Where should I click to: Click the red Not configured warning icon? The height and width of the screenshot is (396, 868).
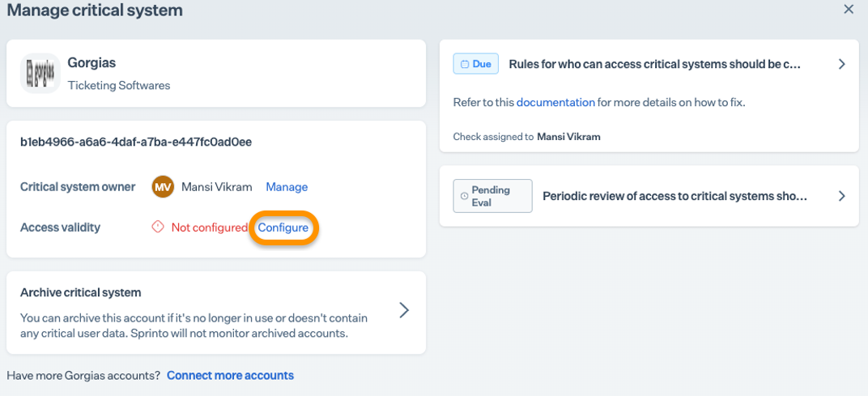click(158, 227)
